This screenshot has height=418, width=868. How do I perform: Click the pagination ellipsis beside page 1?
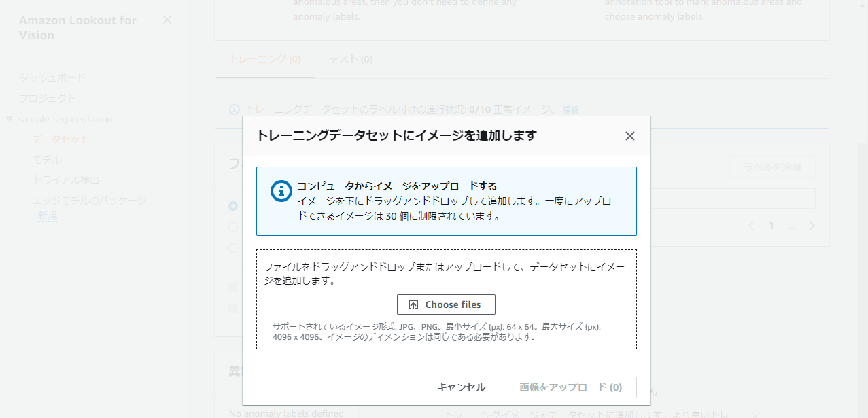pyautogui.click(x=791, y=226)
